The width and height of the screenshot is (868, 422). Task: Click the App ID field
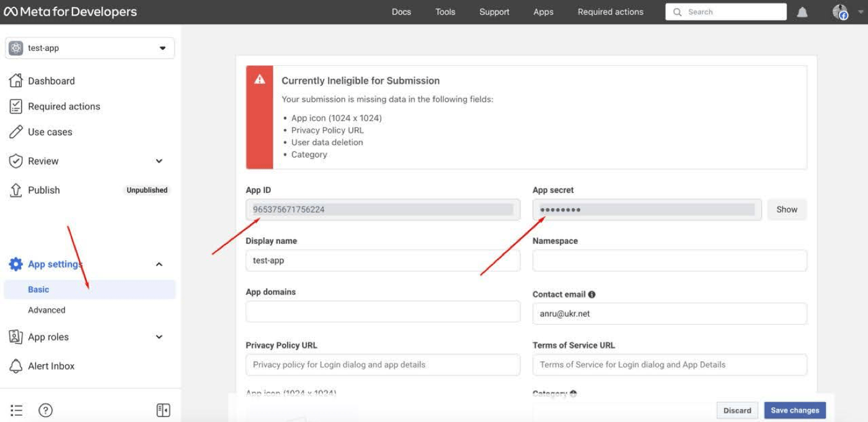(x=383, y=209)
